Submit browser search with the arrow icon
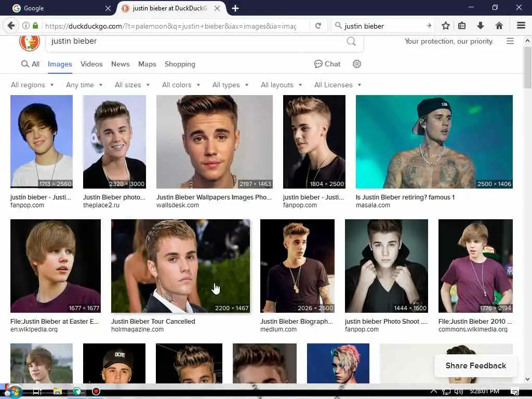The height and width of the screenshot is (399, 532). (x=429, y=26)
